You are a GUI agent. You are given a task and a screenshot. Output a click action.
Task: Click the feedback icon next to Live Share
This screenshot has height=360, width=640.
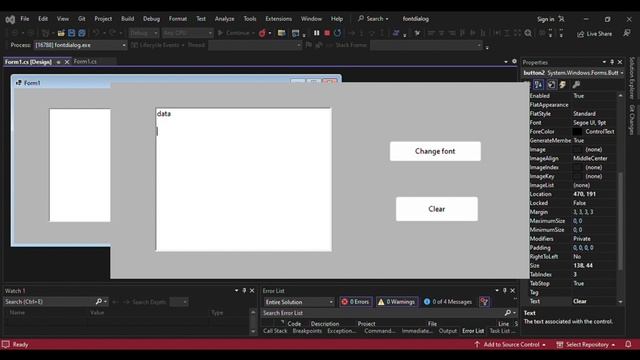click(x=627, y=33)
